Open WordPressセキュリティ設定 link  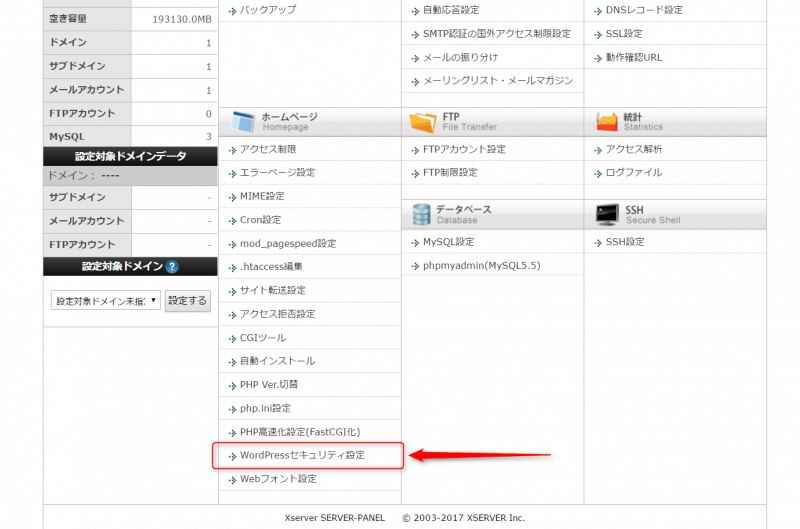point(302,455)
